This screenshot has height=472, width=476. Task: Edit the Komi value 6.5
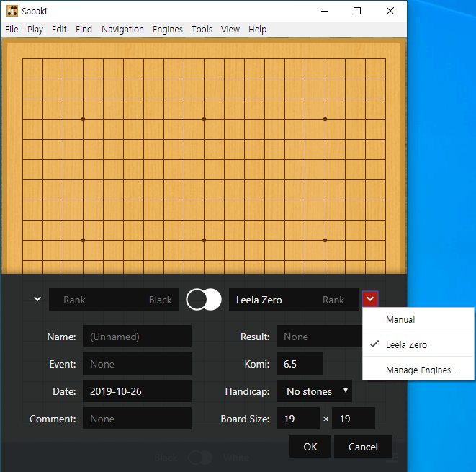coord(300,364)
